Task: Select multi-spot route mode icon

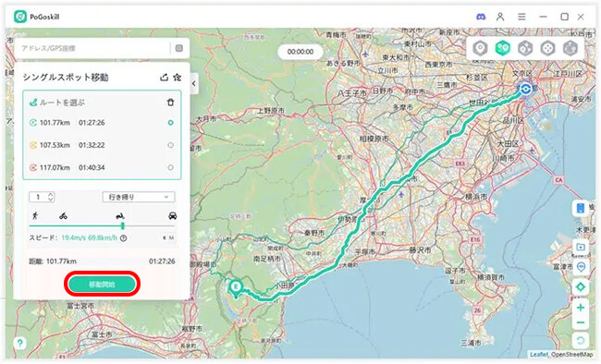Action: pos(525,48)
